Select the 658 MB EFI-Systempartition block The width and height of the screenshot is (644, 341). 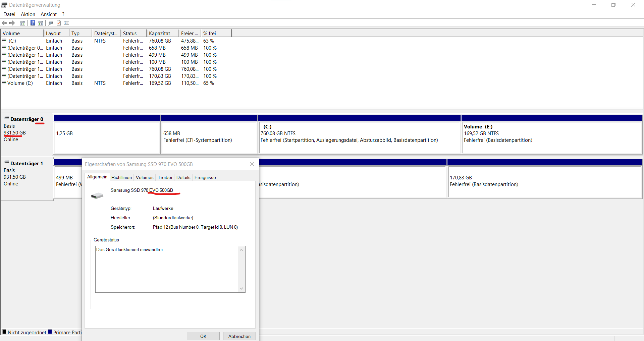(x=209, y=137)
